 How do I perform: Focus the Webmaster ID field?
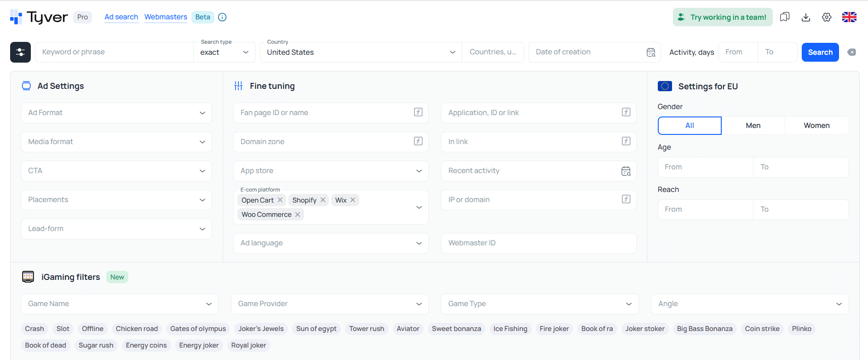click(539, 243)
